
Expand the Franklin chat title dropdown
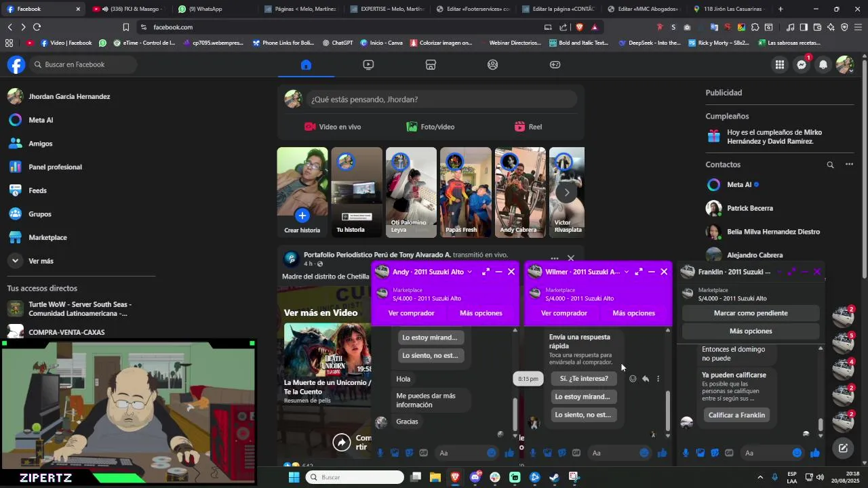coord(778,272)
